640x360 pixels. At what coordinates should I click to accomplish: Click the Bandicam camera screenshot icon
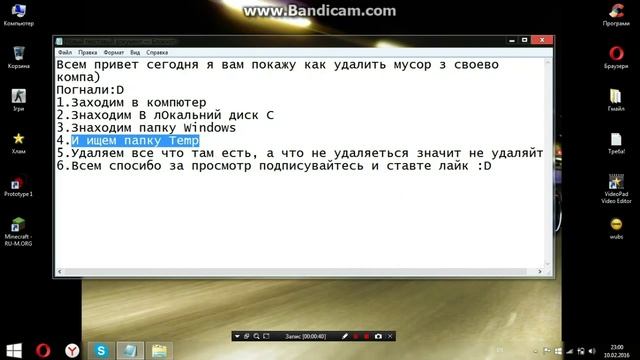click(378, 336)
